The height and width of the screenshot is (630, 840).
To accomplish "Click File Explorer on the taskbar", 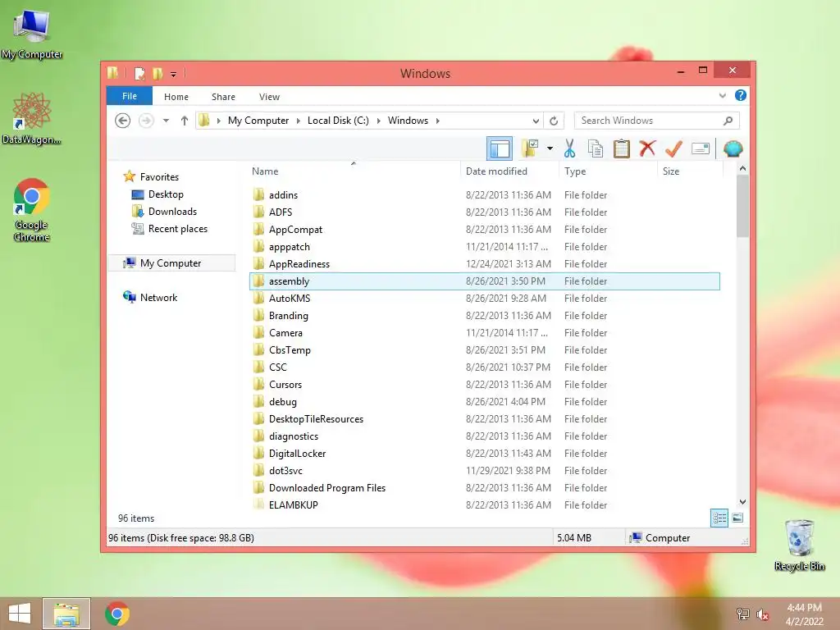I will click(x=66, y=614).
